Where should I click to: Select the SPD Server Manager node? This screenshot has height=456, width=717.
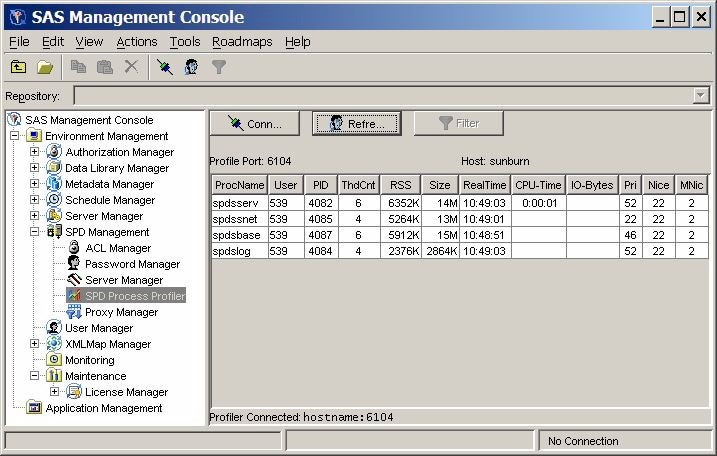(x=123, y=280)
